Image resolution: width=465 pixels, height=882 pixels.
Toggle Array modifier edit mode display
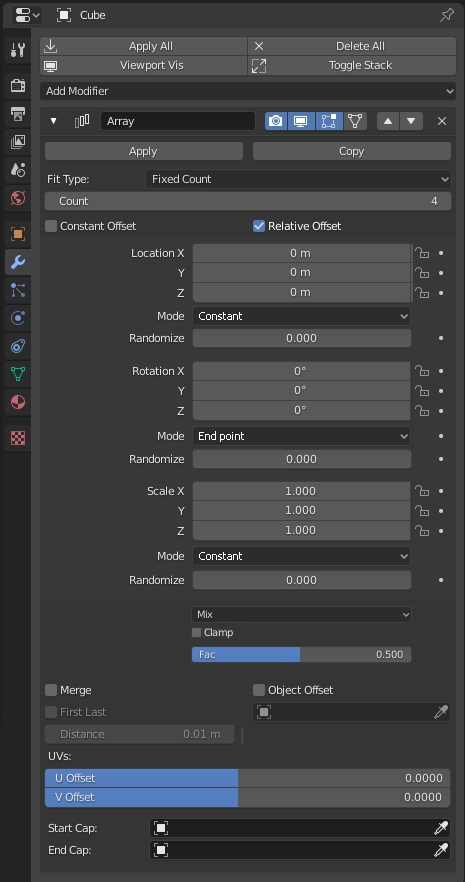coord(328,121)
